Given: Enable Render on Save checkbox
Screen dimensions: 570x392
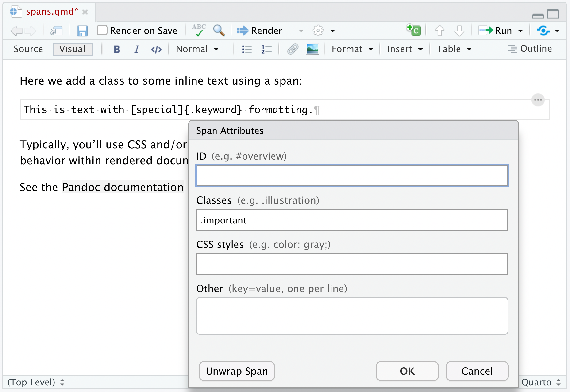Looking at the screenshot, I should coord(102,31).
